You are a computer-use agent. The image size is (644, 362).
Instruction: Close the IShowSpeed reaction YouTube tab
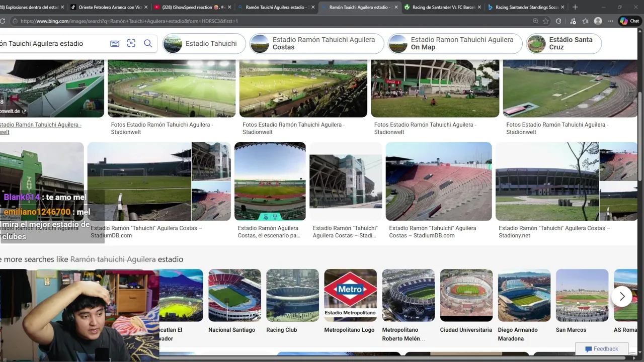[229, 7]
